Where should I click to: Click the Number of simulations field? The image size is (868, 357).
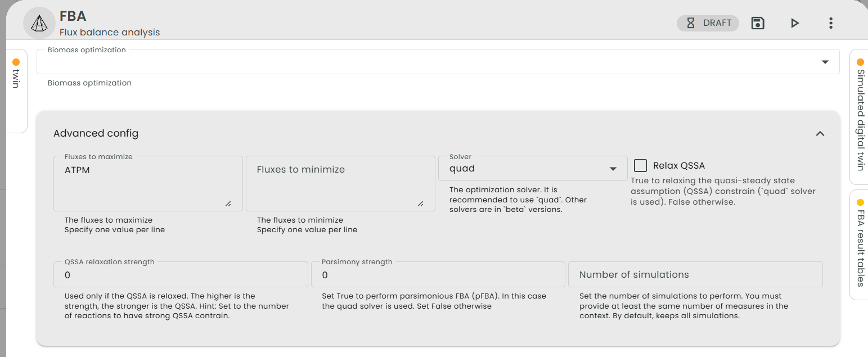[x=695, y=275]
